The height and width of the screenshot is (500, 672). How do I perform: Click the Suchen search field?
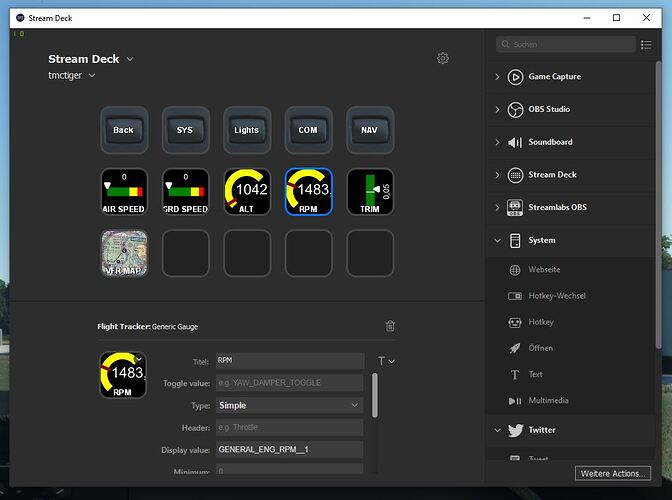click(x=566, y=44)
